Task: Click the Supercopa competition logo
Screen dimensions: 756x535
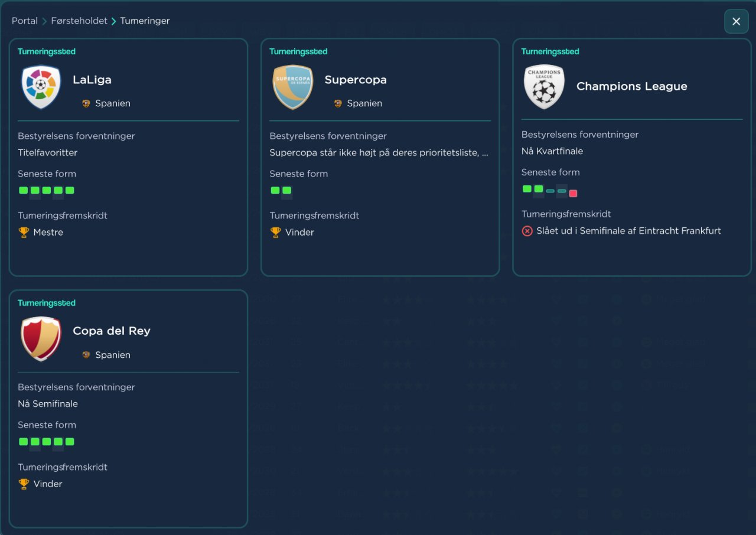Action: pos(293,87)
